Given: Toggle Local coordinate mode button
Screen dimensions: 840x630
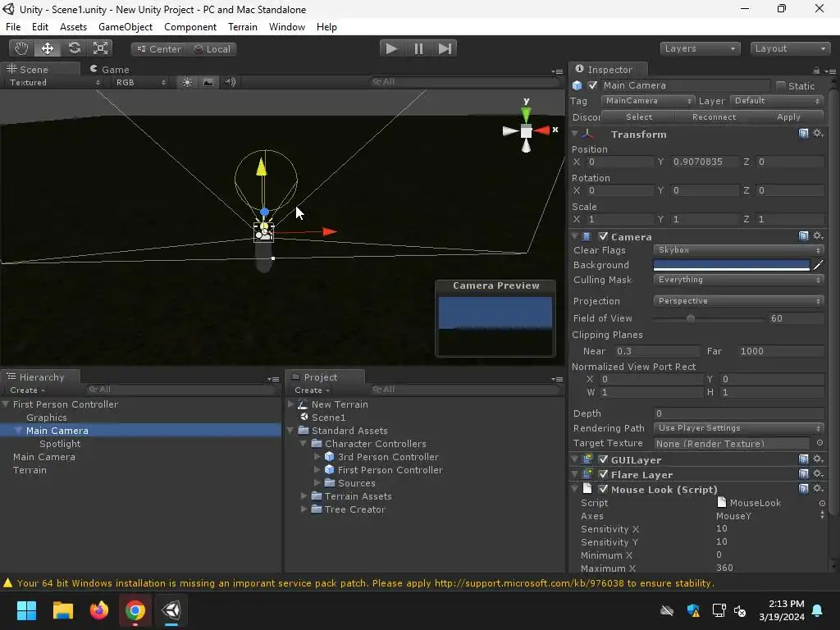Looking at the screenshot, I should point(212,49).
